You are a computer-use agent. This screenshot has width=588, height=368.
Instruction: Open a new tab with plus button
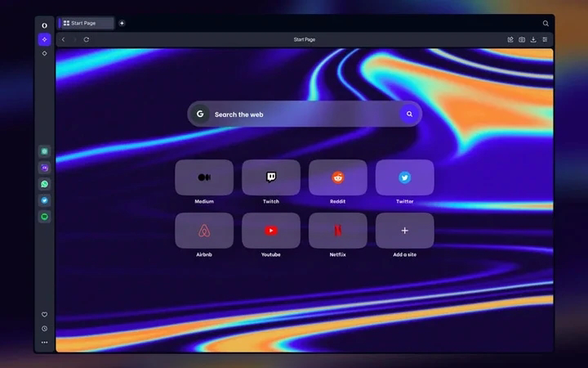[x=122, y=23]
